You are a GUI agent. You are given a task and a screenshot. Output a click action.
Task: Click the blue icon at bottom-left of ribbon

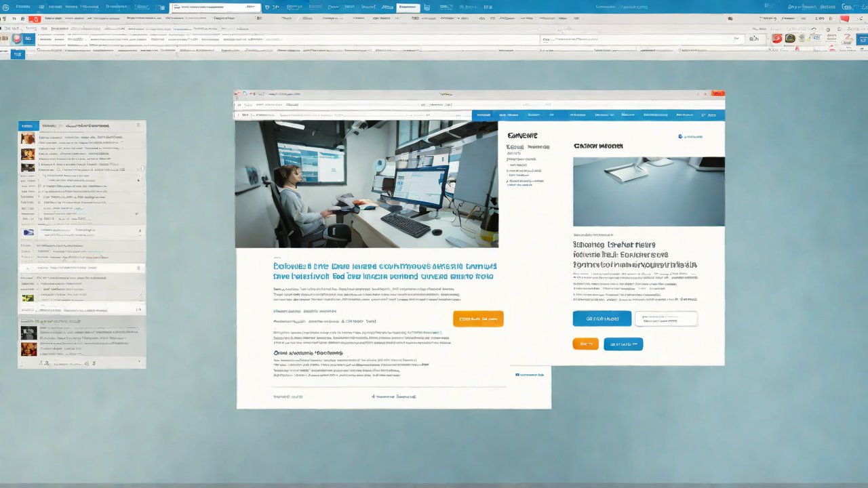click(x=18, y=54)
